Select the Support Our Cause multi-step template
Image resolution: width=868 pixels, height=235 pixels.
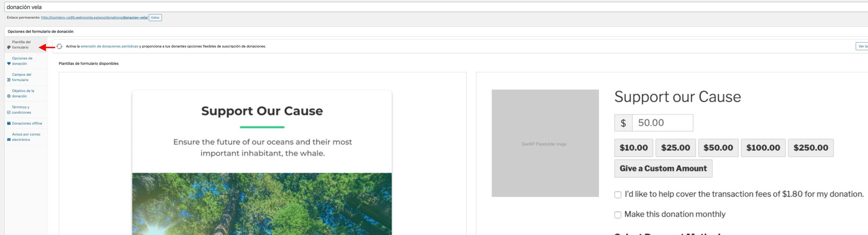[263, 154]
